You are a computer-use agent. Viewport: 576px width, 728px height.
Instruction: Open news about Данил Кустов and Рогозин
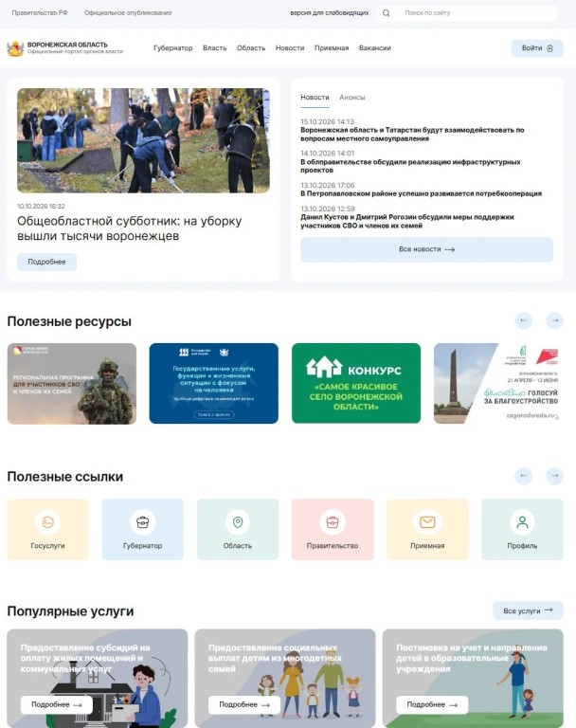pos(407,221)
